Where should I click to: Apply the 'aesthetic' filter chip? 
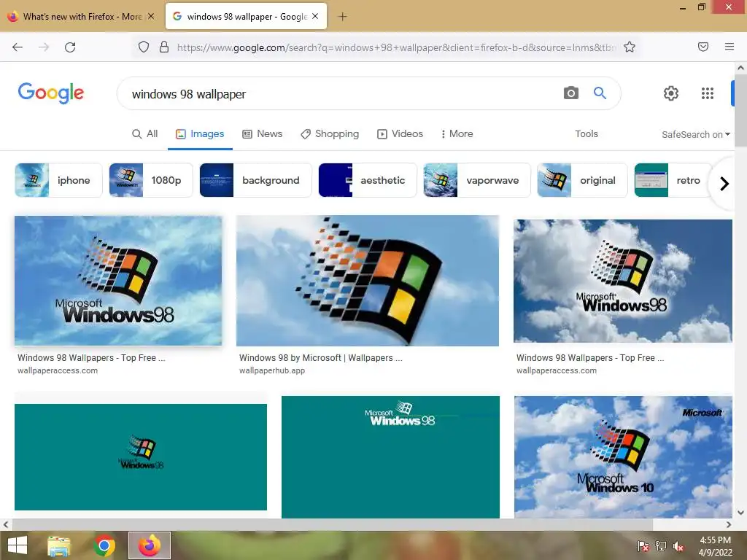368,180
